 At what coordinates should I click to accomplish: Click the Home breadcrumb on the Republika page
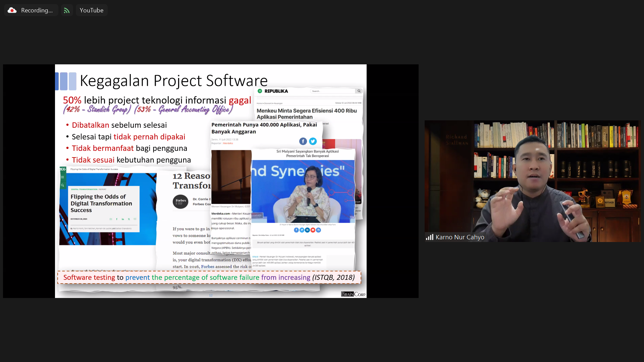(x=259, y=103)
